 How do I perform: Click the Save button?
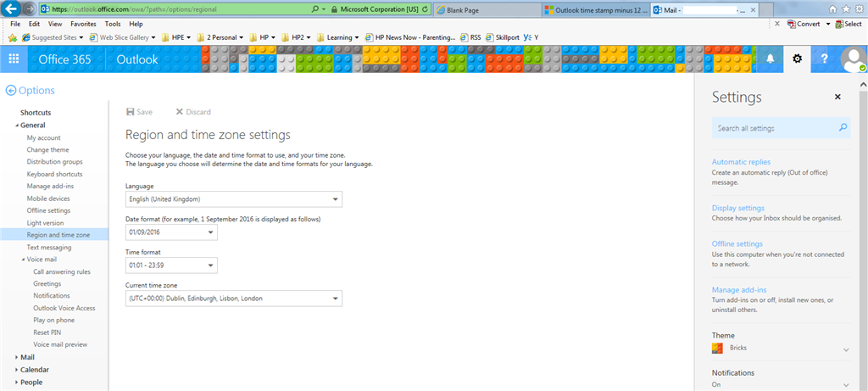coord(139,112)
